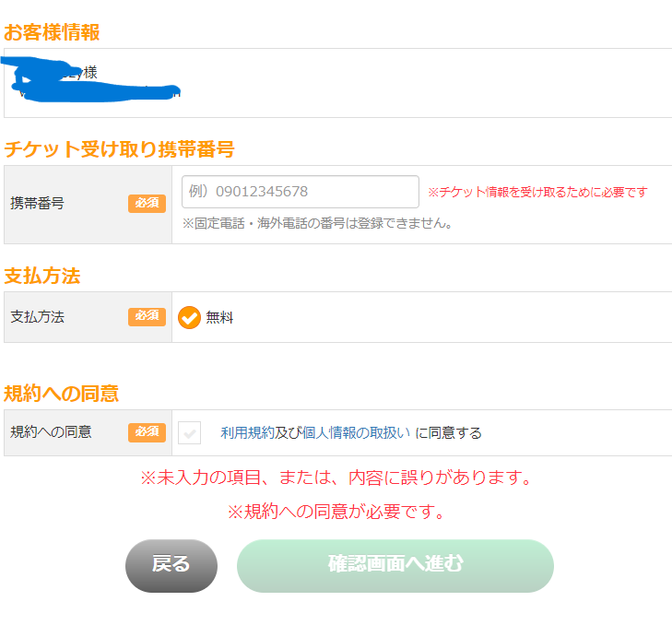Click the 必須 badge beside 携帯番号
Screen dimensions: 672x625
[147, 203]
